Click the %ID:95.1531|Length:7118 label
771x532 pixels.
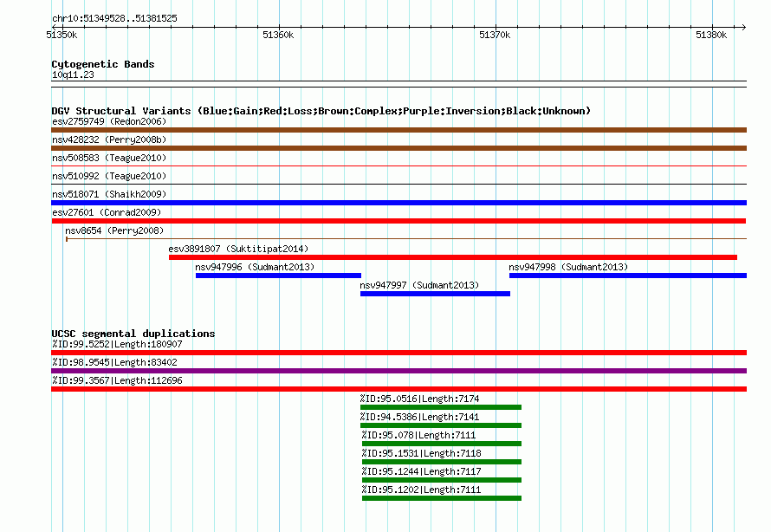tap(421, 453)
